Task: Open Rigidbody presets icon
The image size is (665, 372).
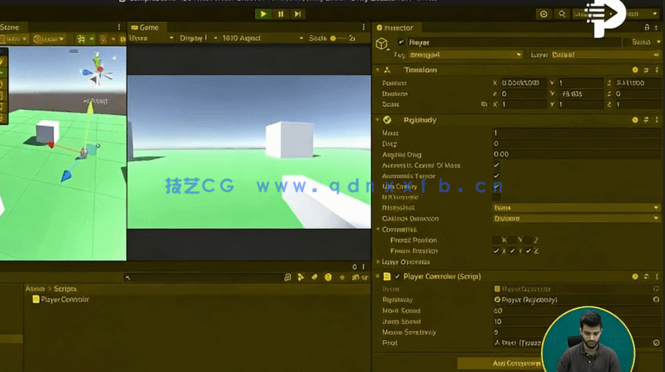Action: pos(646,120)
